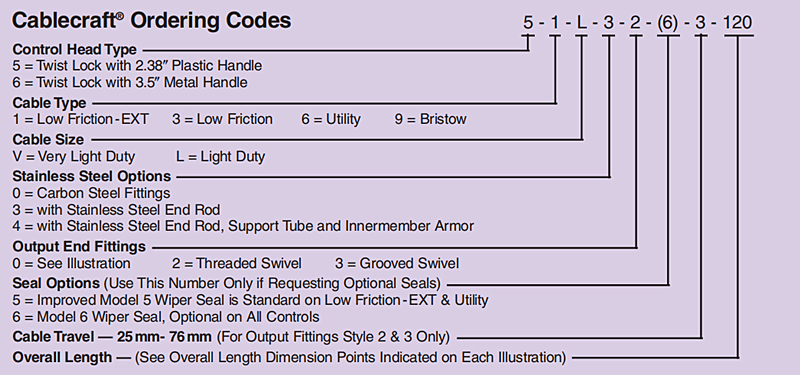Viewport: 800px width, 375px height.
Task: Select the 120 value in the example code
Action: [738, 22]
